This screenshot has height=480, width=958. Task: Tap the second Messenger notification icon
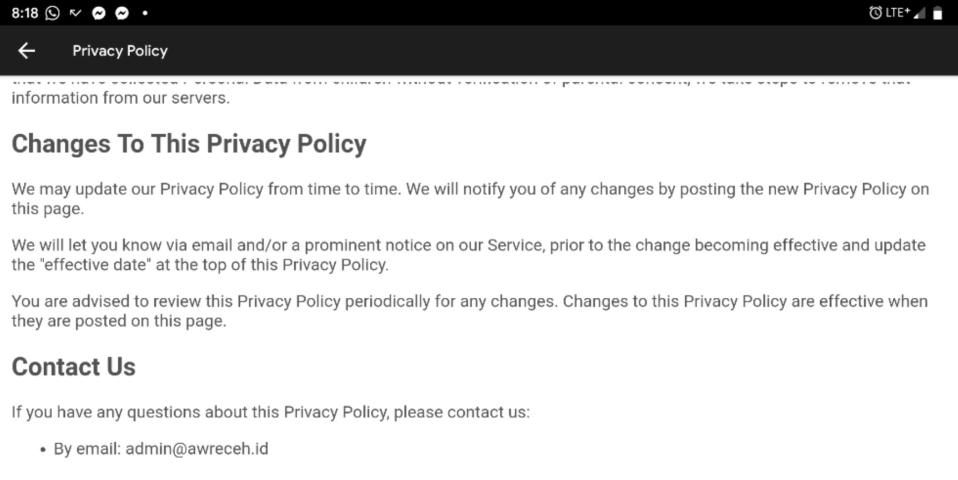[x=121, y=13]
